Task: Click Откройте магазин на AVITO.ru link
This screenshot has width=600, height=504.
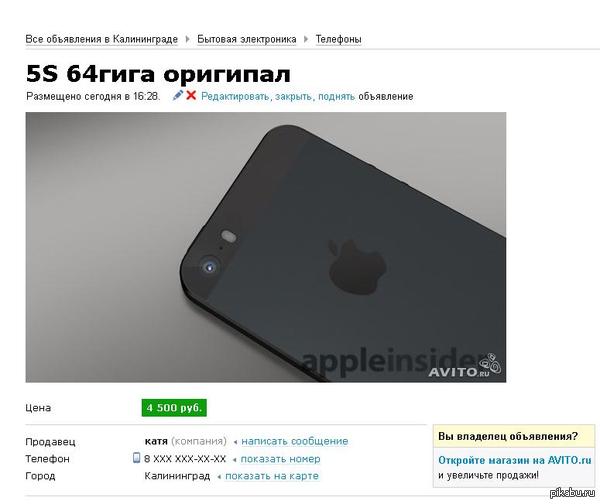Action: tap(515, 460)
